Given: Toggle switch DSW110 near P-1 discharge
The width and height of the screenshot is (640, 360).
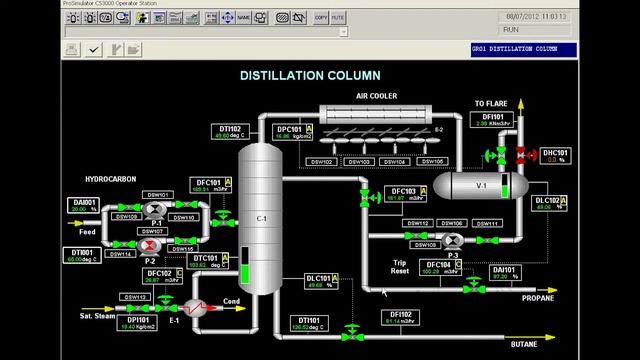Looking at the screenshot, I should (184, 218).
